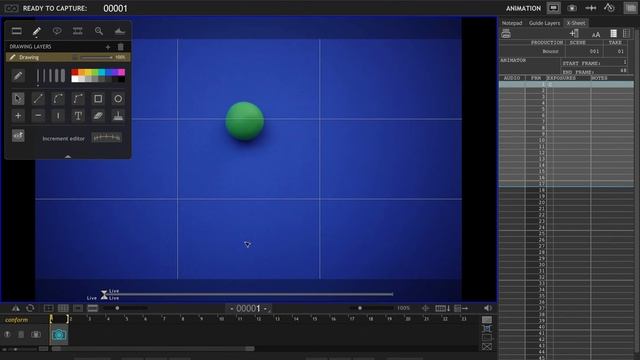Select the curved arc tool

58,99
